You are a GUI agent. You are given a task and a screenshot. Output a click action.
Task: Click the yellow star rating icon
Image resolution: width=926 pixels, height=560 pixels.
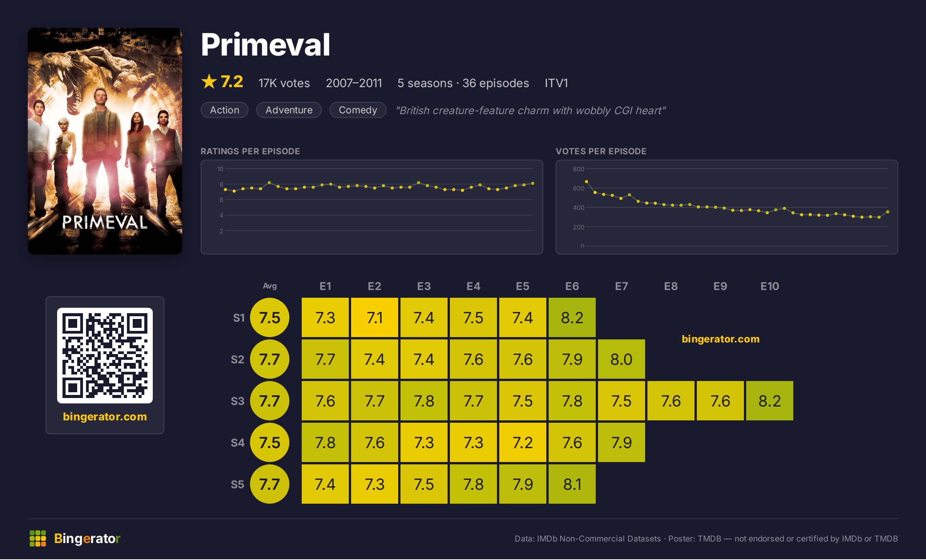point(209,82)
